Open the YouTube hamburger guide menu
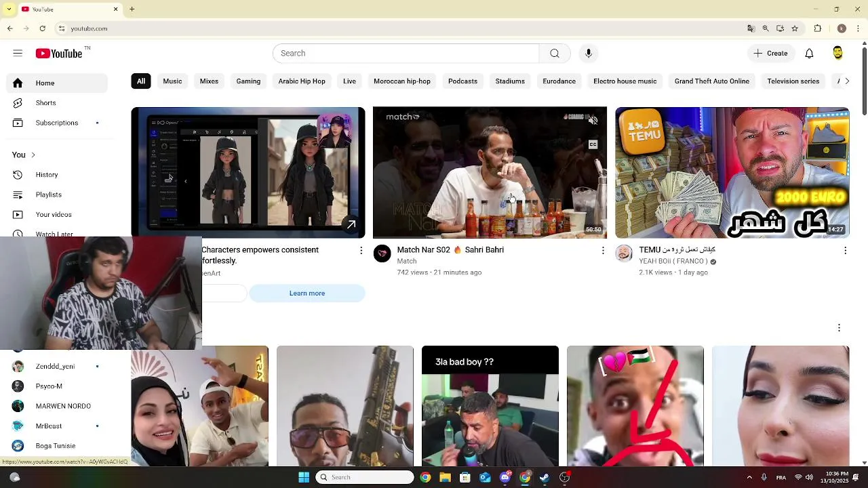 coord(18,53)
